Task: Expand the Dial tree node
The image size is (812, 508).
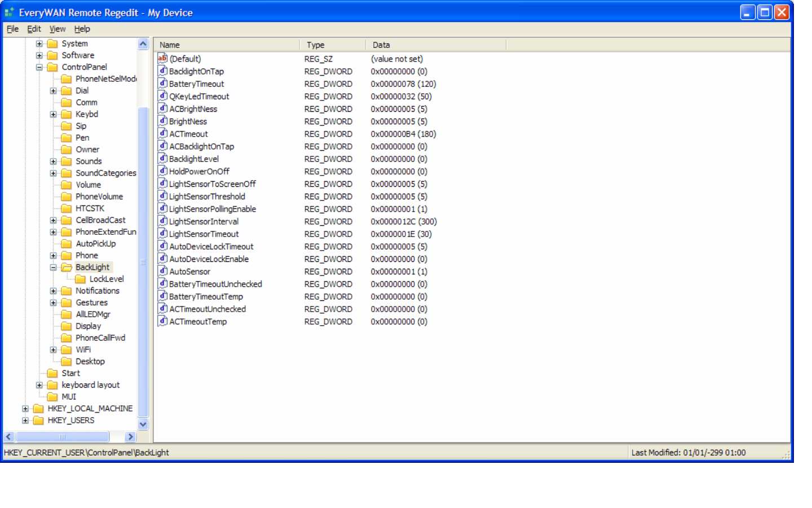Action: point(53,91)
